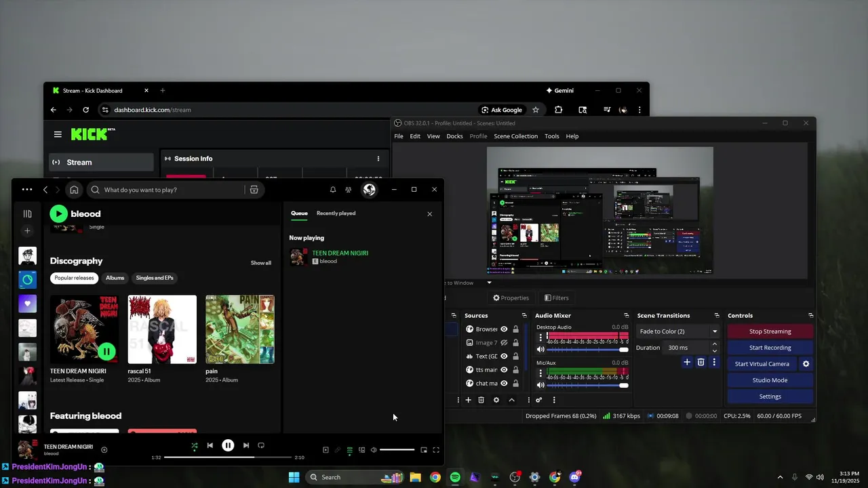Toggle the Queue icon in Spotify bar
The width and height of the screenshot is (868, 488).
[x=350, y=450]
